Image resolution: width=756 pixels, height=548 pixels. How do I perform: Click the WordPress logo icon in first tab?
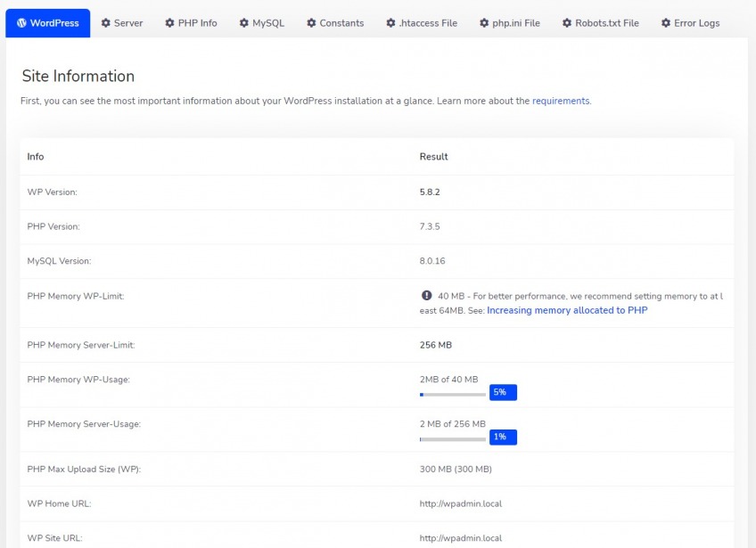(21, 23)
